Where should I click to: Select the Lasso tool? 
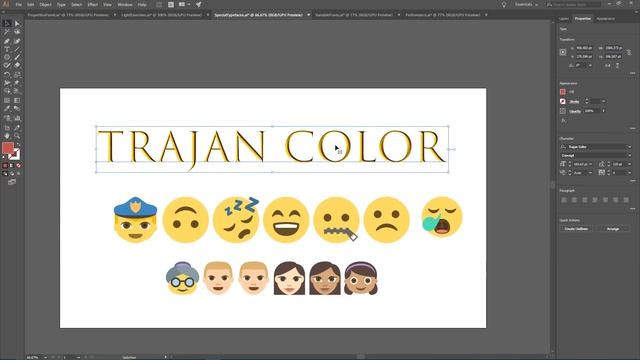(x=17, y=32)
